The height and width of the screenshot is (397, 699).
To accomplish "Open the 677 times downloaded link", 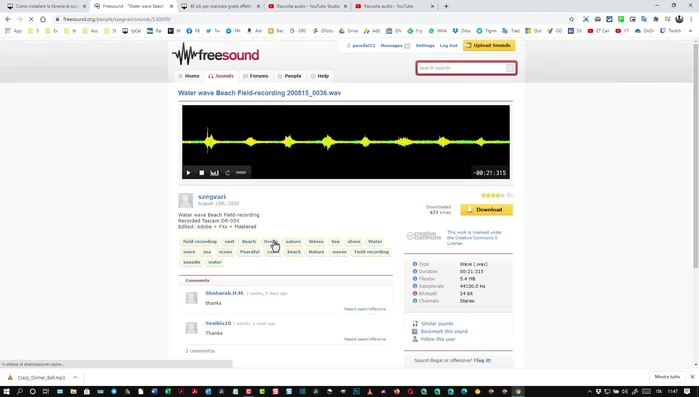I will 440,213.
